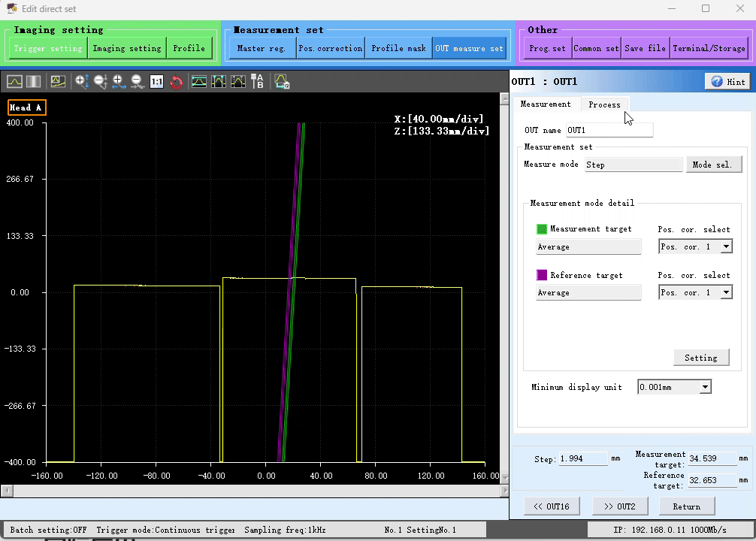This screenshot has height=541, width=756.
Task: Toggle the horizontal cursor lines icon
Action: coord(198,81)
